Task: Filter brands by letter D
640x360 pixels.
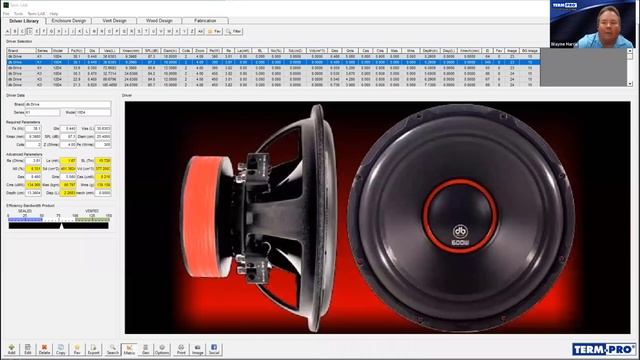Action: coord(30,31)
